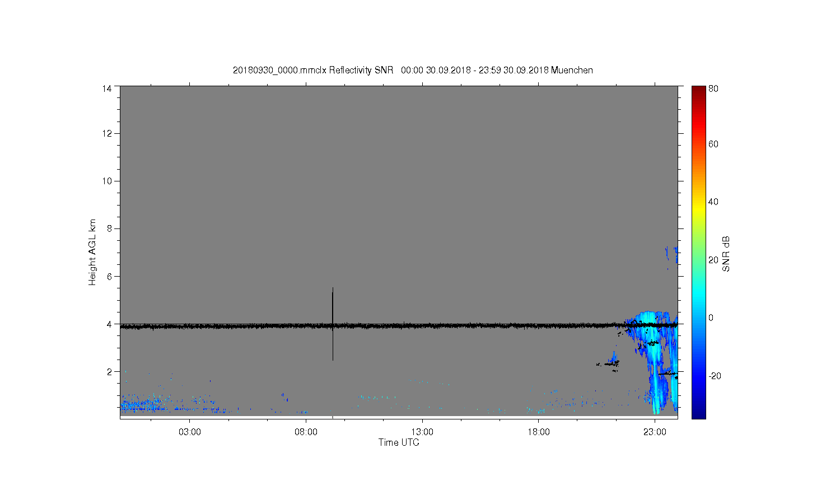
Task: Click the colorbar value label 60
Action: [x=713, y=144]
